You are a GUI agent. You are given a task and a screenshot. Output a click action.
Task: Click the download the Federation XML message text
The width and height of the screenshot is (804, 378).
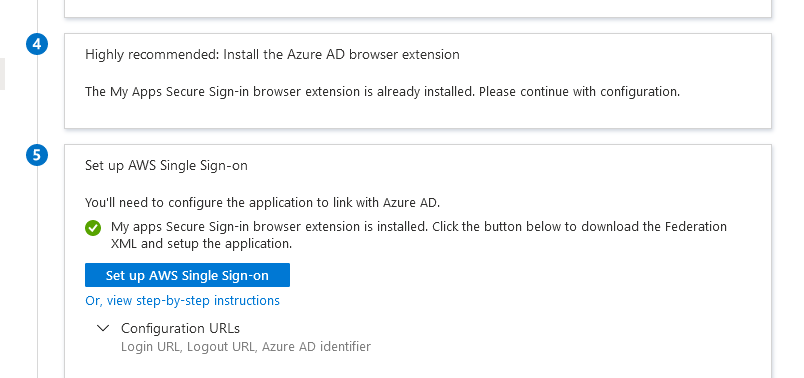(418, 235)
